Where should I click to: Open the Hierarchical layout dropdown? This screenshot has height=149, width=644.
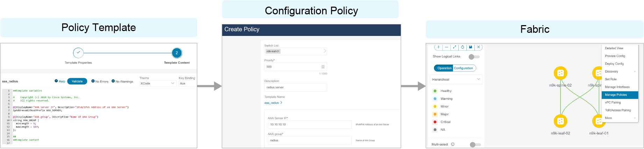[456, 80]
